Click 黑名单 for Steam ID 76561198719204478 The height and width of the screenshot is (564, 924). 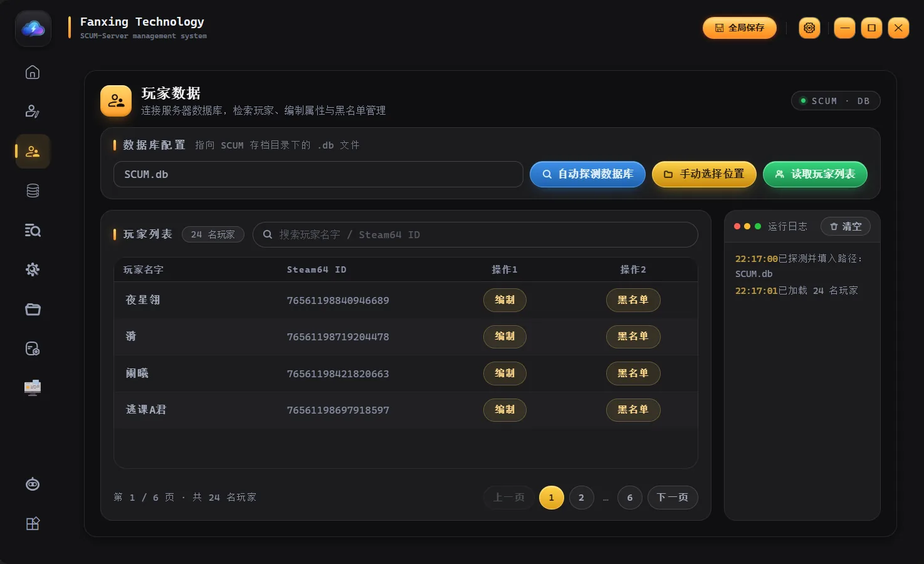(x=633, y=337)
